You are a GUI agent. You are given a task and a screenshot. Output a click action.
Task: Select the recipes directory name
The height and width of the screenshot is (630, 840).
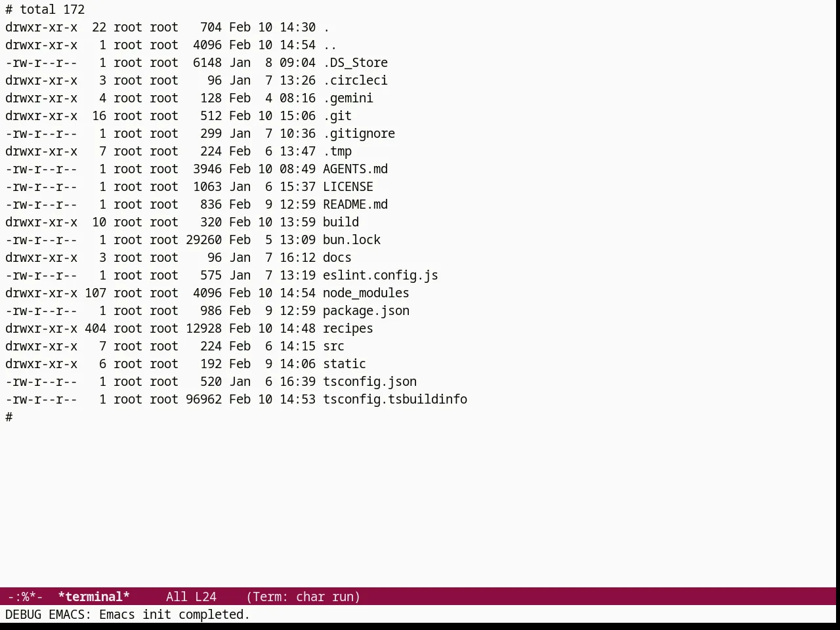coord(348,328)
